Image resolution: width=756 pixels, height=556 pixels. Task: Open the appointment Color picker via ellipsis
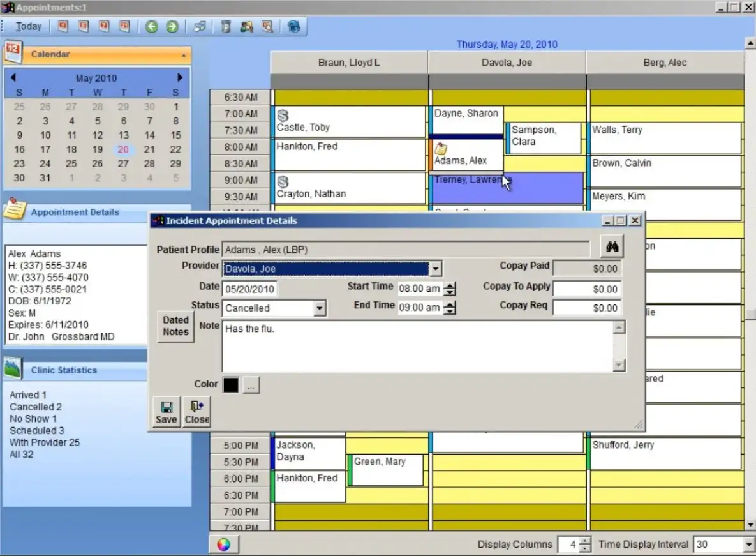point(251,384)
